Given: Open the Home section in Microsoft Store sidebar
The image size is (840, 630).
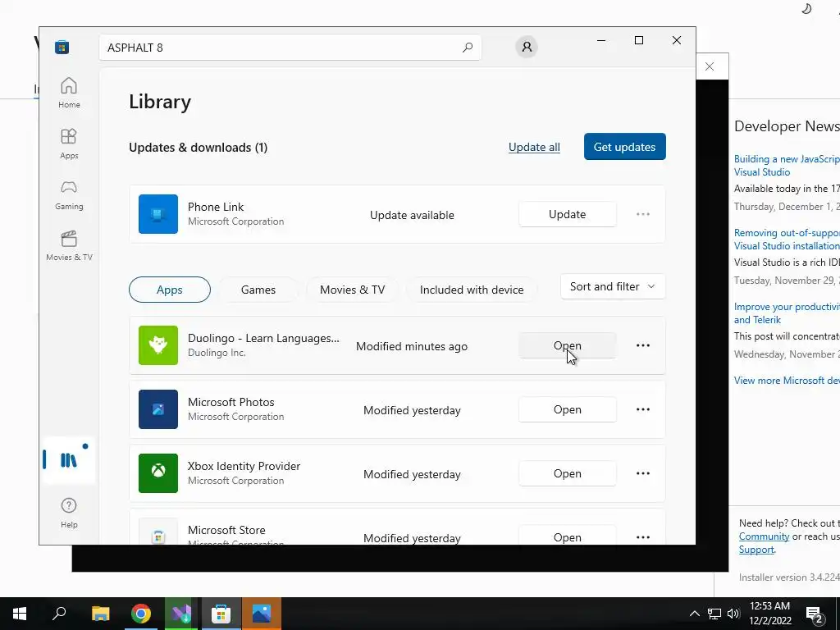Looking at the screenshot, I should (x=69, y=93).
